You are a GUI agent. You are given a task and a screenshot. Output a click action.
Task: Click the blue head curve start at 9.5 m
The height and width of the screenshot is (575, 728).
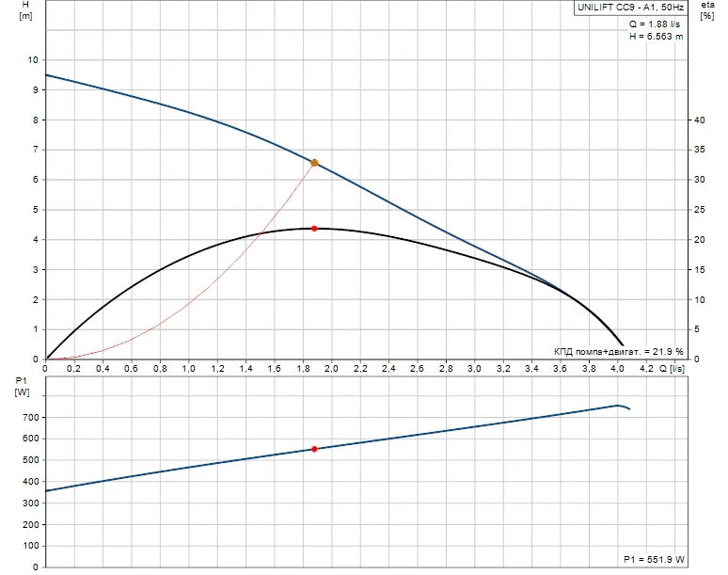pyautogui.click(x=47, y=75)
